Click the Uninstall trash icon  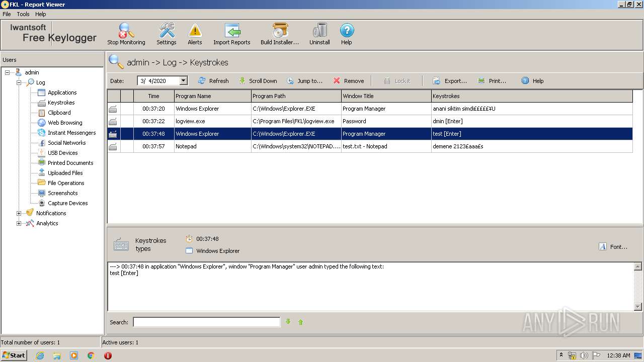click(319, 34)
